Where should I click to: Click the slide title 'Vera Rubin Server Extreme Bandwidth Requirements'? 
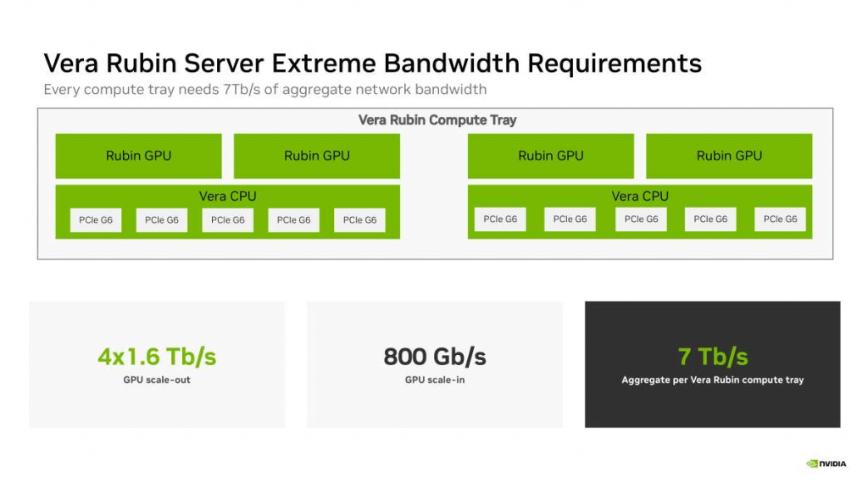point(373,63)
